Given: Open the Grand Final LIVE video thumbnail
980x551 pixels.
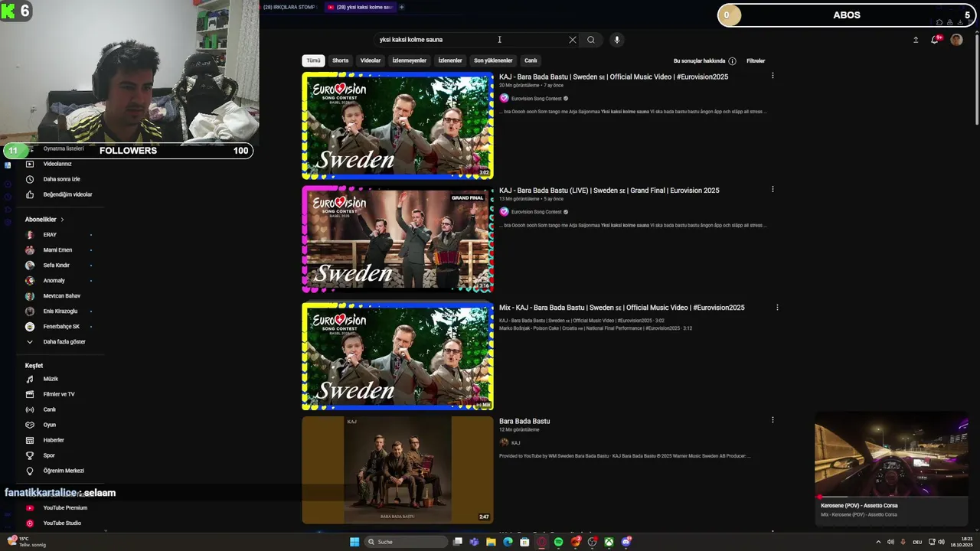Looking at the screenshot, I should point(397,239).
